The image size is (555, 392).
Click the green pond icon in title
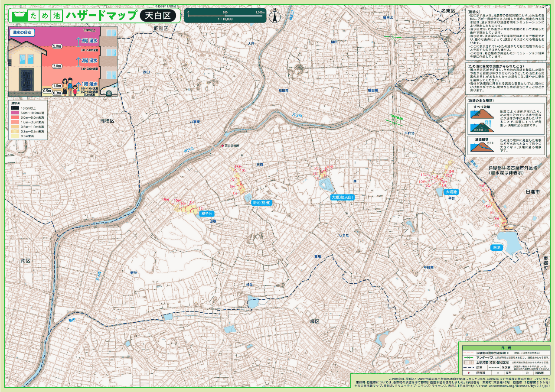(x=18, y=16)
